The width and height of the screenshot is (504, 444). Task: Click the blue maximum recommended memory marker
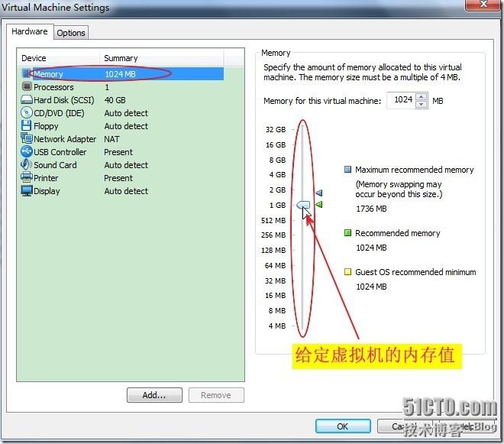click(319, 193)
